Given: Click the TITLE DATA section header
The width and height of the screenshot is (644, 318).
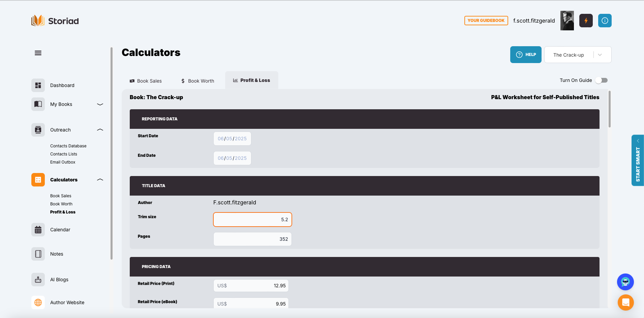Looking at the screenshot, I should click(365, 186).
